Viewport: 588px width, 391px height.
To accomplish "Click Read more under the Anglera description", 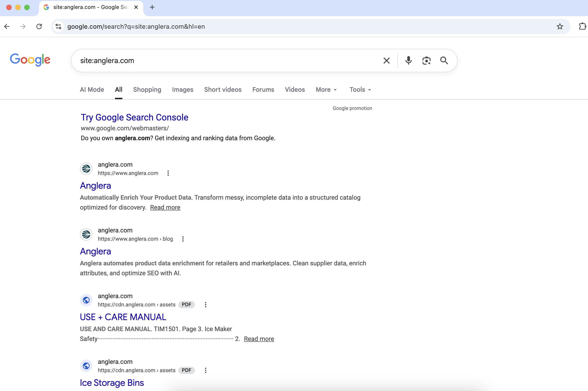I will (165, 207).
